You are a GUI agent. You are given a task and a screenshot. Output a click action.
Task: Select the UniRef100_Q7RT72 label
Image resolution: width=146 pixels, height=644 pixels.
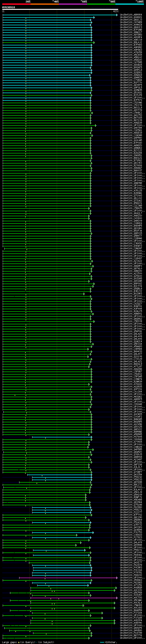pyautogui.click(x=131, y=525)
